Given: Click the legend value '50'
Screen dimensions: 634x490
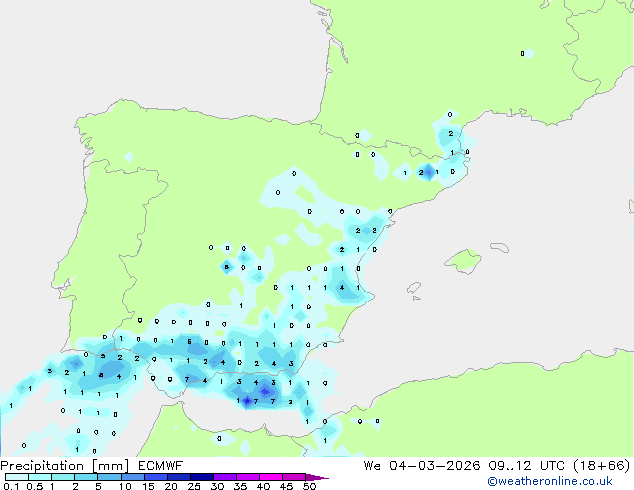Looking at the screenshot, I should (310, 486).
